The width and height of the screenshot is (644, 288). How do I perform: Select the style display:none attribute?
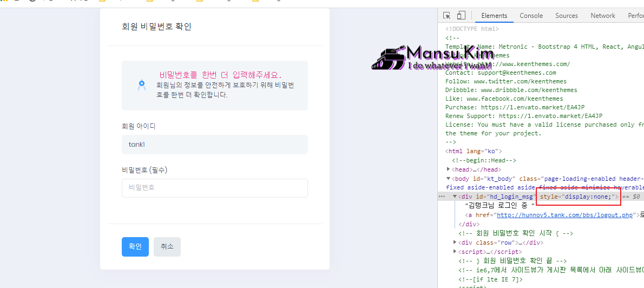[x=578, y=197]
